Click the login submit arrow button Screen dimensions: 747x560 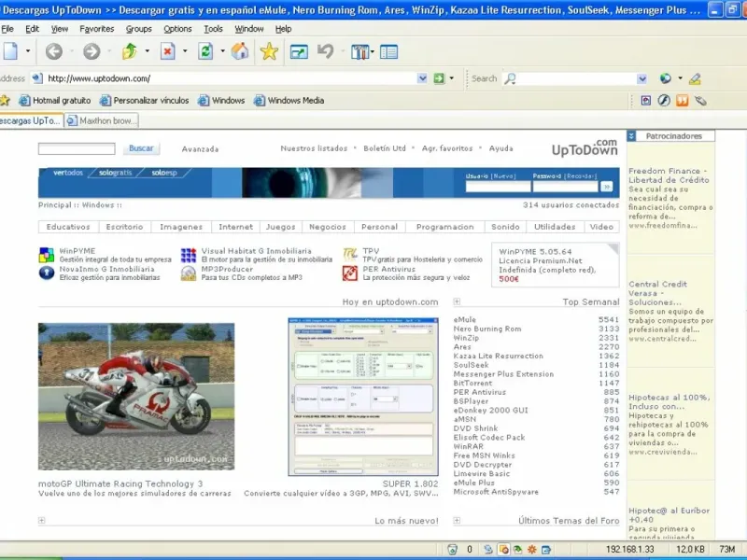606,187
